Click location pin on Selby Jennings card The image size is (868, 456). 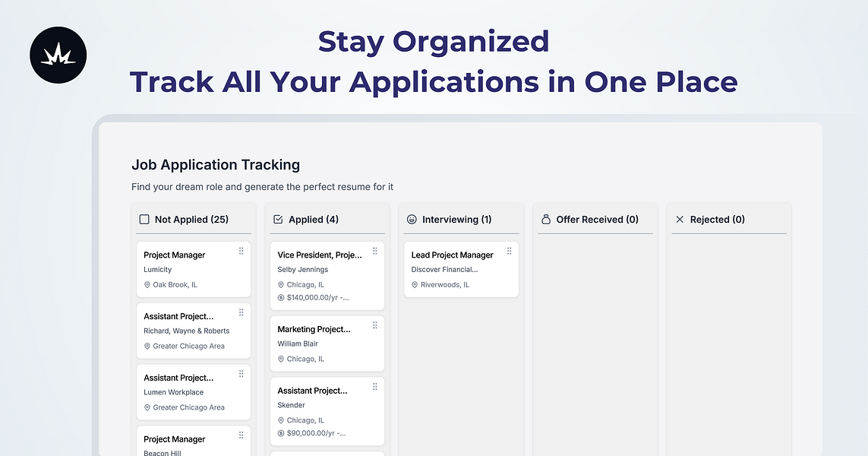281,285
